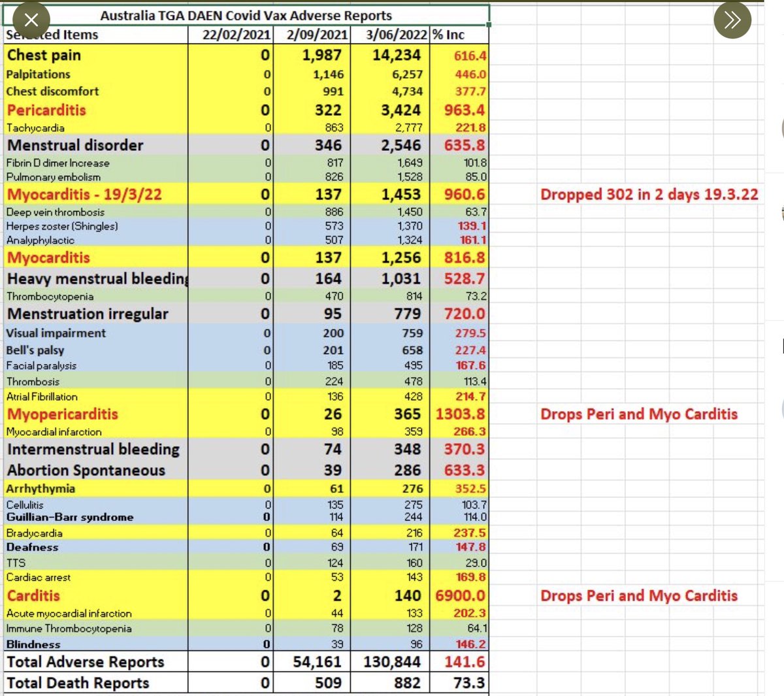
Task: Click the 'Pulmonary embolism' cell
Action: [x=54, y=177]
